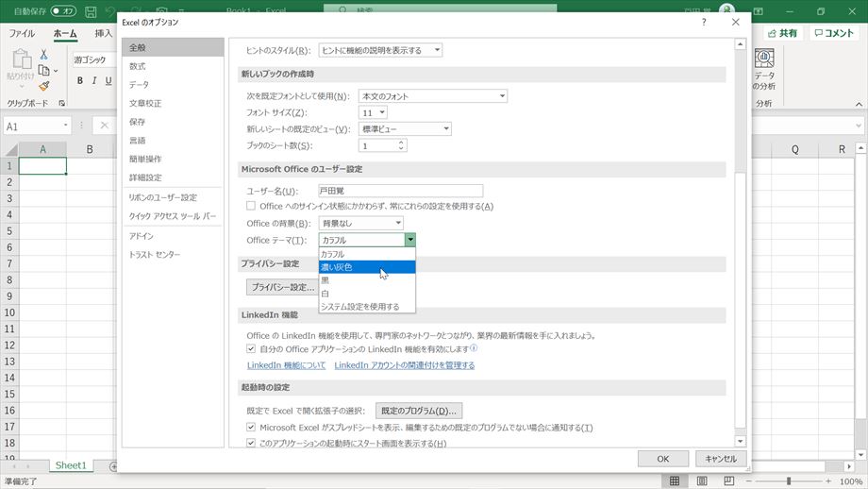Screen dimensions: 868x489
Task: Click the Copy icon in Clipboard group
Action: (x=43, y=70)
